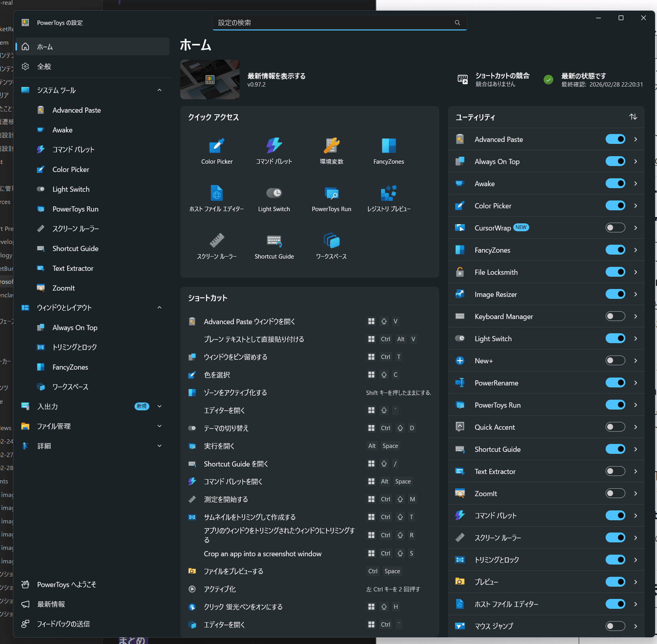Select 全般 in the sidebar

(44, 66)
